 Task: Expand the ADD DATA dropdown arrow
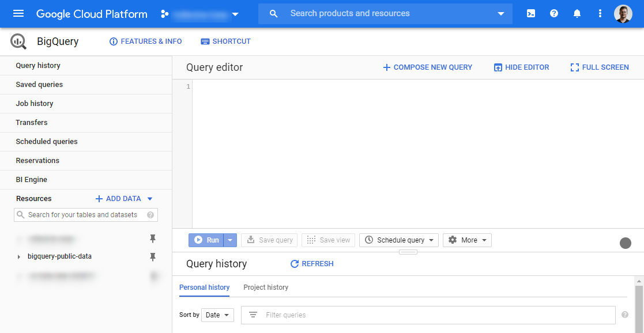pos(150,199)
